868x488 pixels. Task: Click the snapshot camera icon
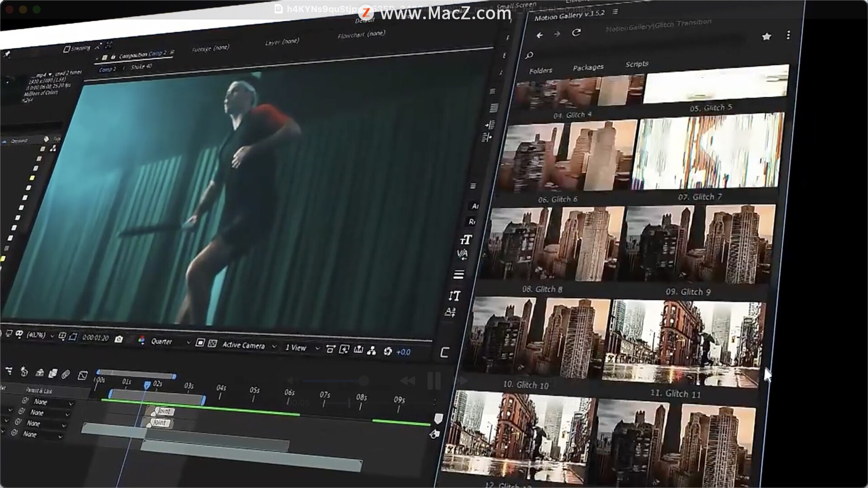click(x=118, y=339)
